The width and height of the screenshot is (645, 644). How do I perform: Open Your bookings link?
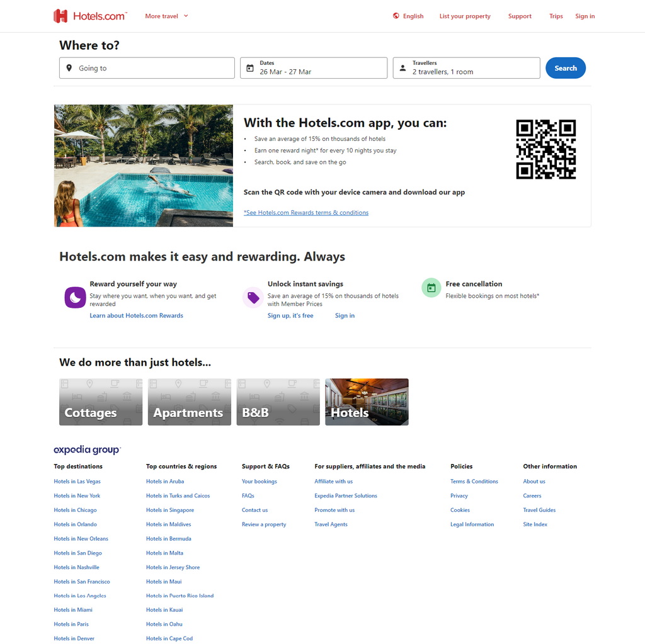pyautogui.click(x=259, y=481)
